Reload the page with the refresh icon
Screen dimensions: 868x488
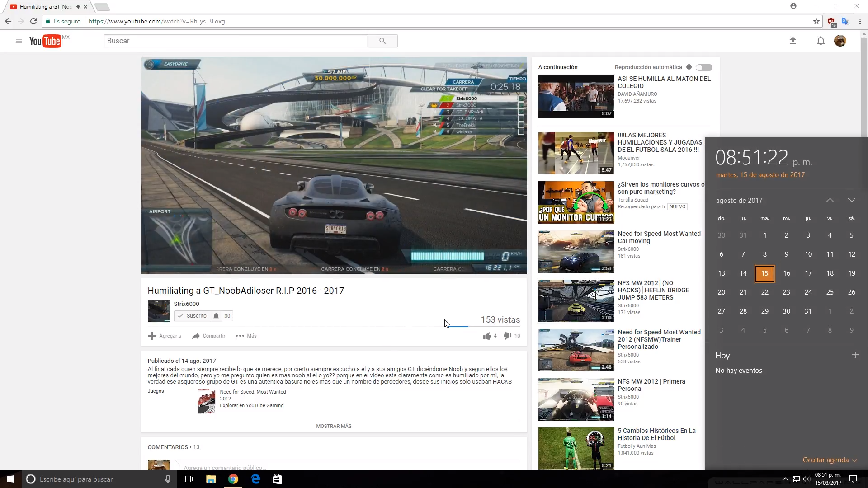(33, 21)
